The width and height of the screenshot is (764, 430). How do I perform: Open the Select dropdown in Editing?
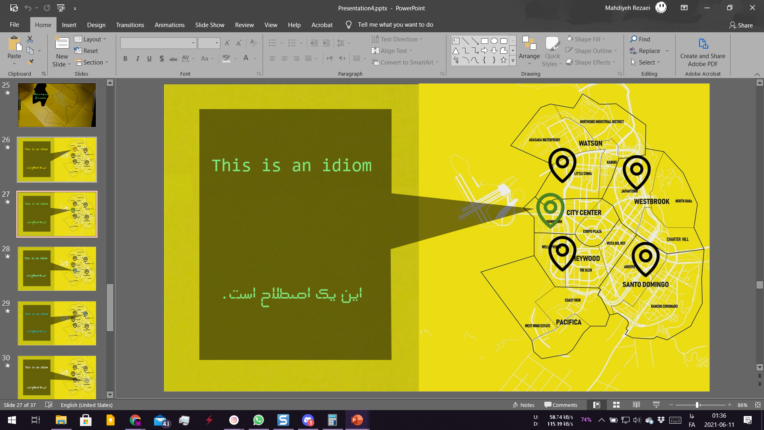pyautogui.click(x=645, y=62)
